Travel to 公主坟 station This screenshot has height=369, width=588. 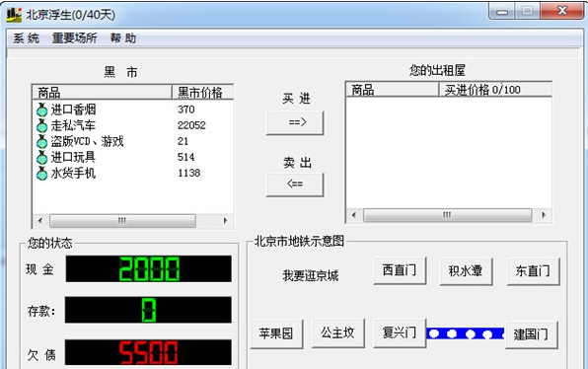pos(337,333)
